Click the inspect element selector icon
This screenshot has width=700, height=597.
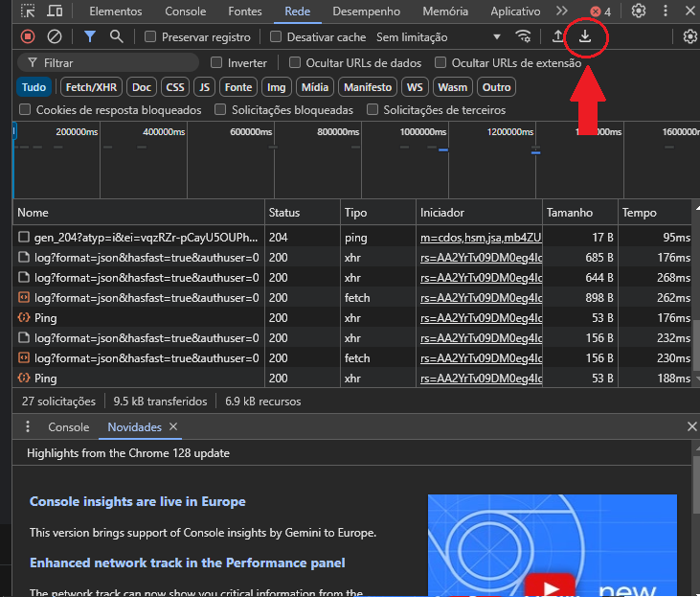click(x=28, y=11)
